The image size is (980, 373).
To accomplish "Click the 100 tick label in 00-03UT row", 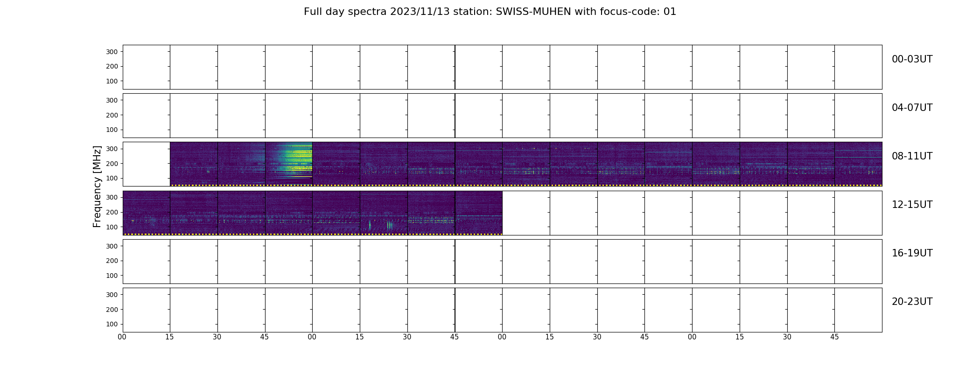I will pyautogui.click(x=112, y=82).
